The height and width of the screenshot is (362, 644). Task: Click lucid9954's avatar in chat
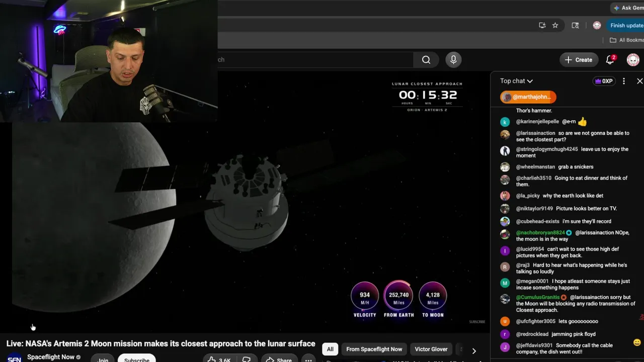click(x=505, y=250)
